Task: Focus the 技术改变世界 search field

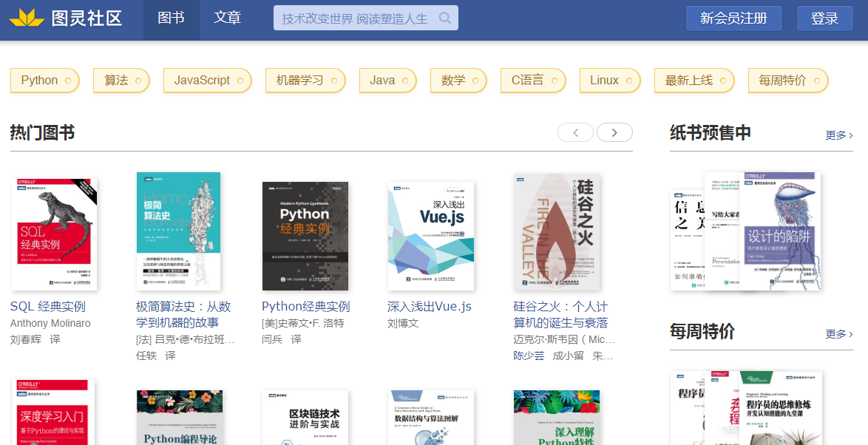Action: [365, 18]
